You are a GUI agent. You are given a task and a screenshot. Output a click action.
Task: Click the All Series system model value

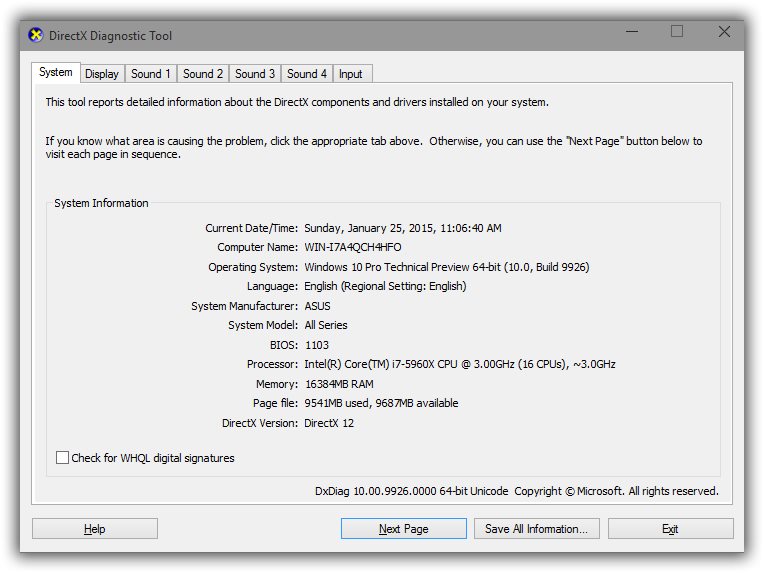pyautogui.click(x=326, y=325)
